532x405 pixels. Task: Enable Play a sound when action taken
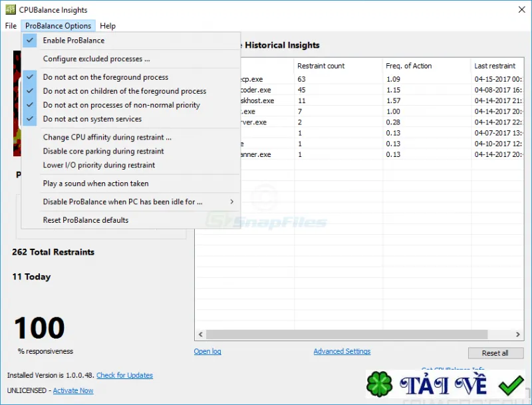pyautogui.click(x=130, y=183)
